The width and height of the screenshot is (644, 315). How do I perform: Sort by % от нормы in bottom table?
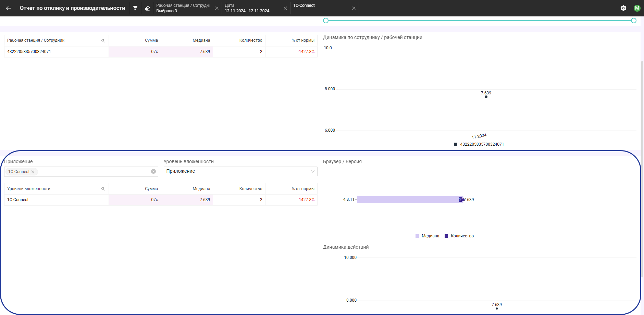point(303,189)
